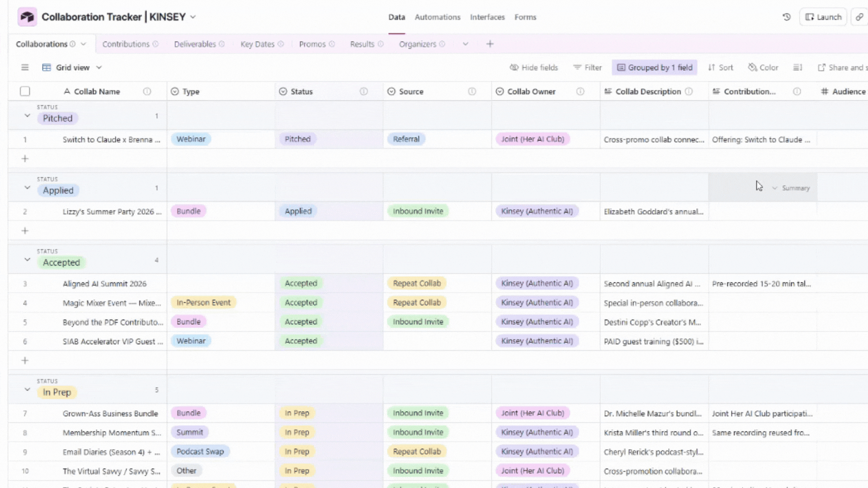Click the Pitched status pill in row 1

297,139
